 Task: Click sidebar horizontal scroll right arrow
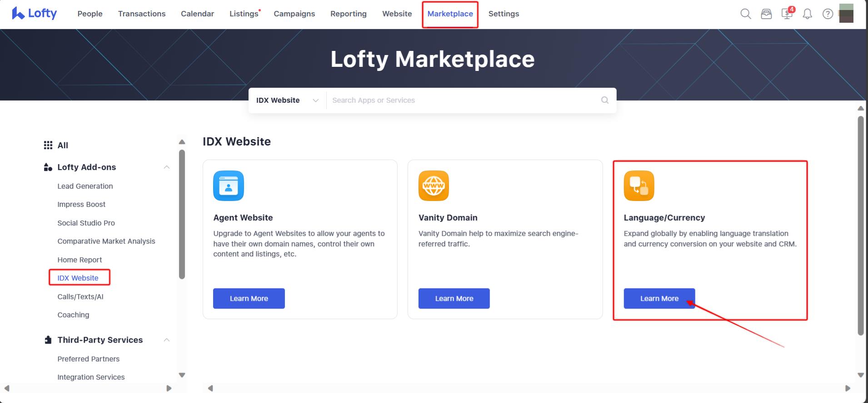[x=169, y=388]
